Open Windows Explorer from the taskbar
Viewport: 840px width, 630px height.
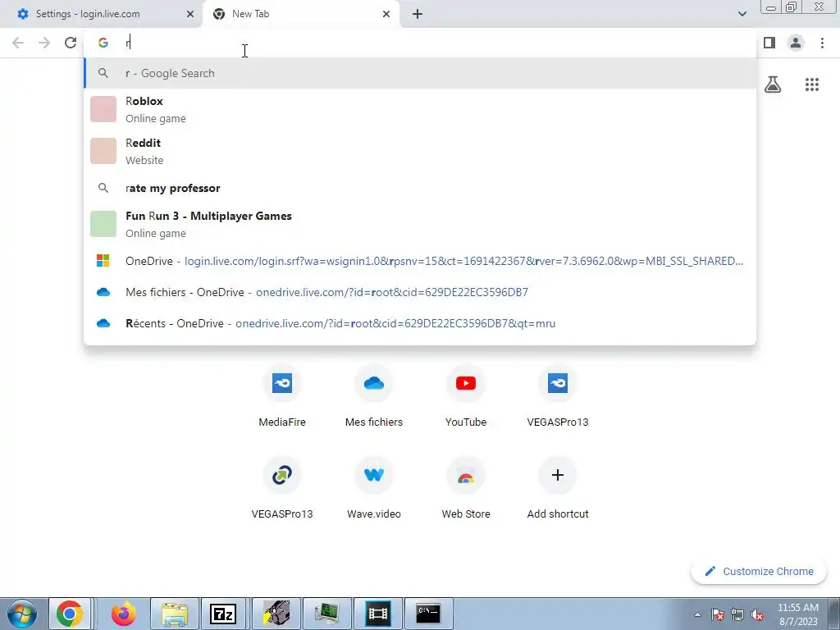175,614
